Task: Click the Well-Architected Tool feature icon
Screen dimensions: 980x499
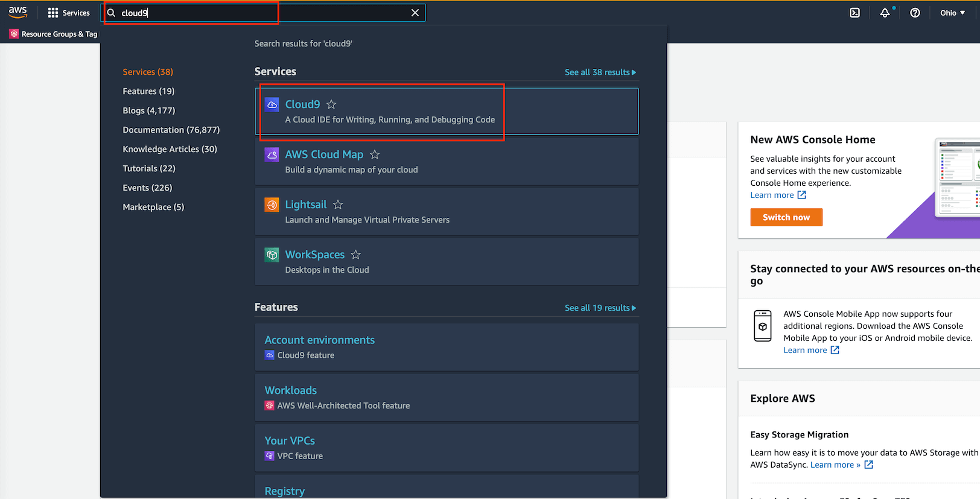Action: pos(269,405)
